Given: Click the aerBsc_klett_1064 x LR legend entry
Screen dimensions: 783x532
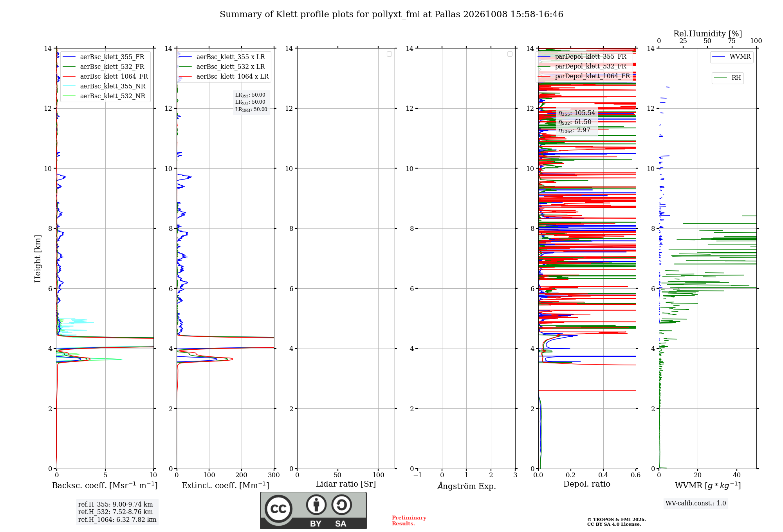Looking at the screenshot, I should coord(224,77).
